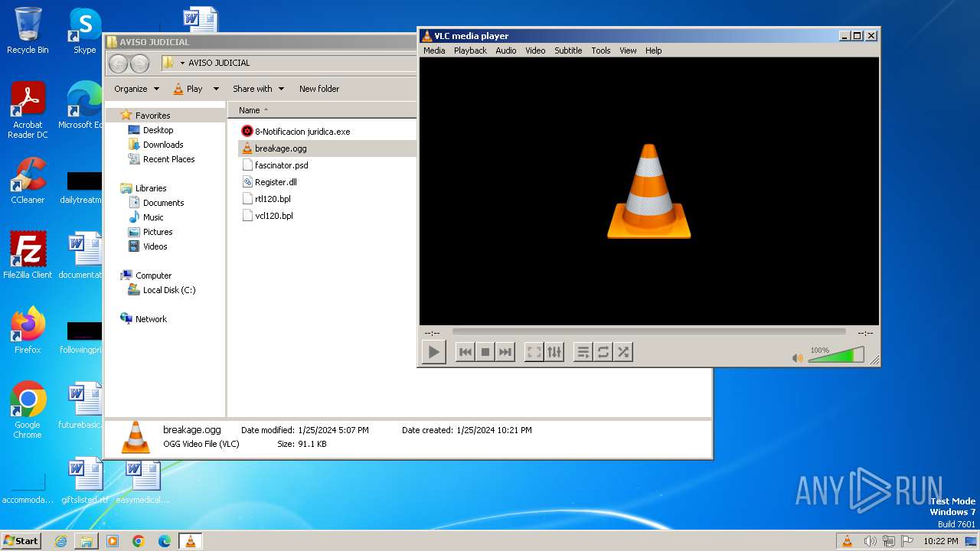This screenshot has height=551, width=980.
Task: Expand the Play dropdown arrow
Action: pos(216,89)
